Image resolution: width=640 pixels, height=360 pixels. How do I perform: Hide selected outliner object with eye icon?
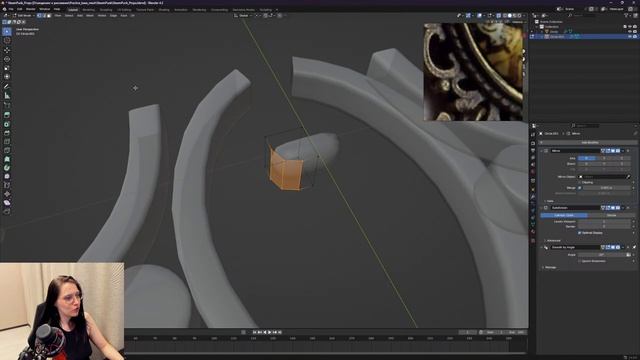[630, 36]
